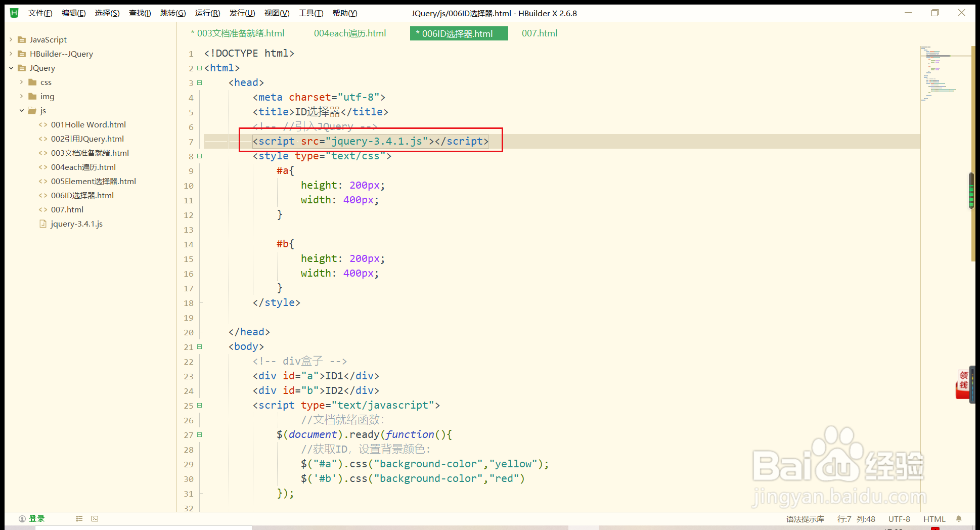980x530 pixels.
Task: Click the js folder icon
Action: click(x=32, y=110)
